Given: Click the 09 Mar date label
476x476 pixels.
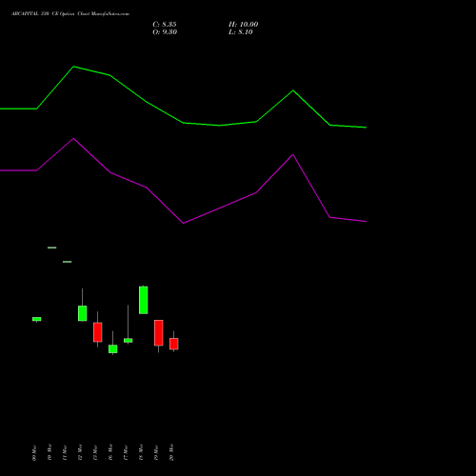Looking at the screenshot, I should coord(34,453).
